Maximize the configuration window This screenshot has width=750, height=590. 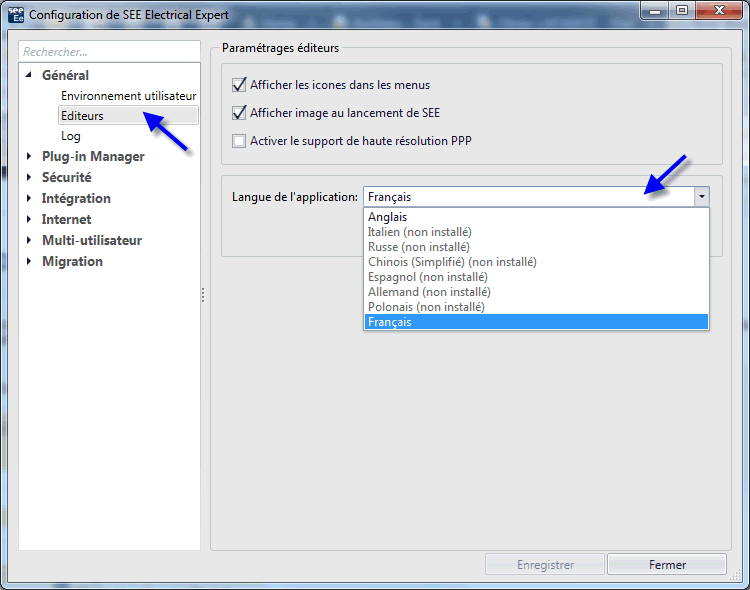(x=682, y=11)
